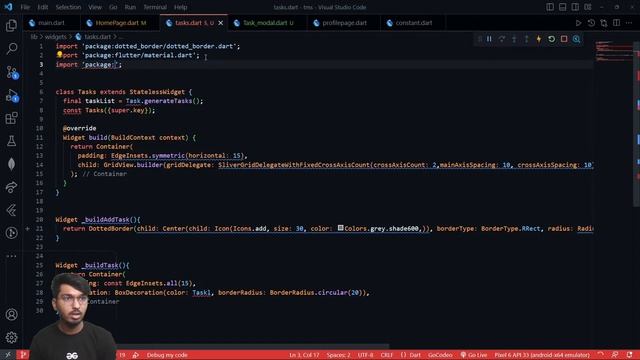Click the Debug my code status item
Image resolution: width=640 pixels, height=360 pixels.
click(167, 355)
